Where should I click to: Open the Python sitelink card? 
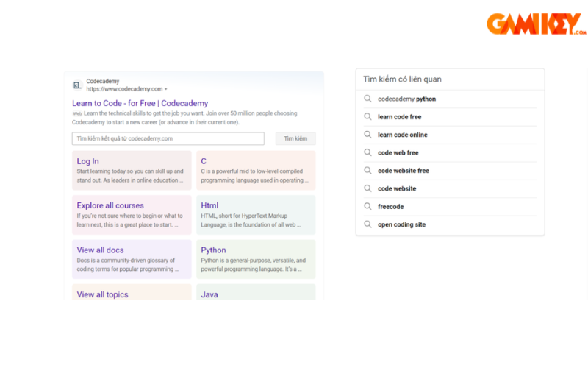[214, 250]
